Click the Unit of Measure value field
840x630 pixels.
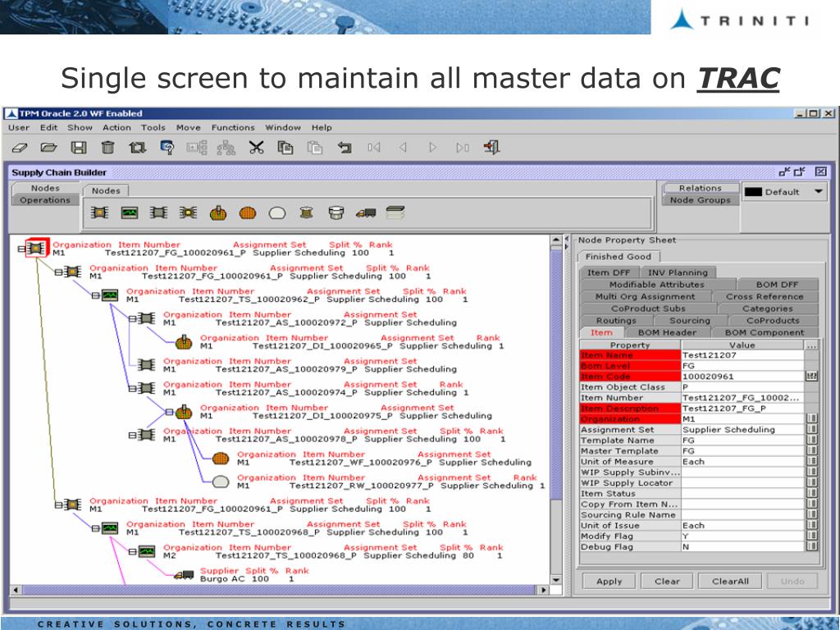(742, 462)
